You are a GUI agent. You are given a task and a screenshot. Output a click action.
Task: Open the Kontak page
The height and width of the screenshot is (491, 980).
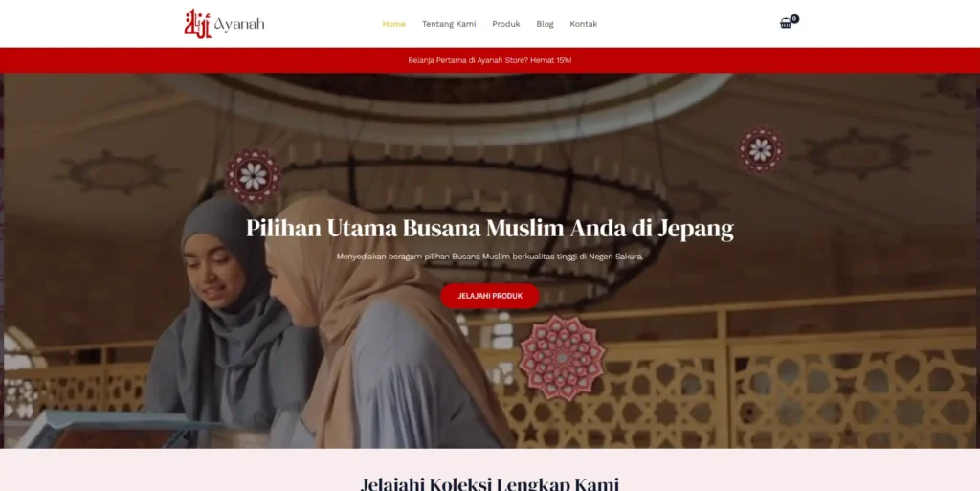point(583,24)
